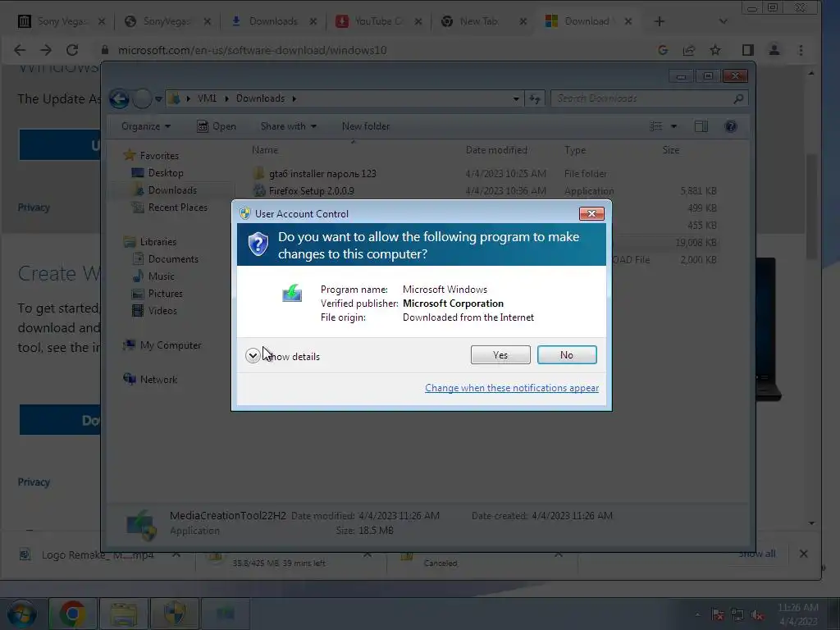
Task: Click Chrome forward arrow
Action: (x=46, y=50)
